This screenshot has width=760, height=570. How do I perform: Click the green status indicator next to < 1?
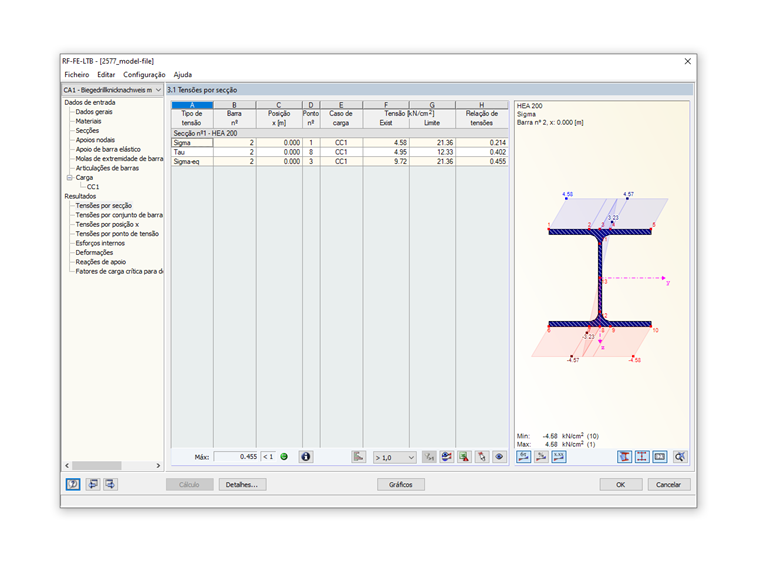tap(284, 457)
